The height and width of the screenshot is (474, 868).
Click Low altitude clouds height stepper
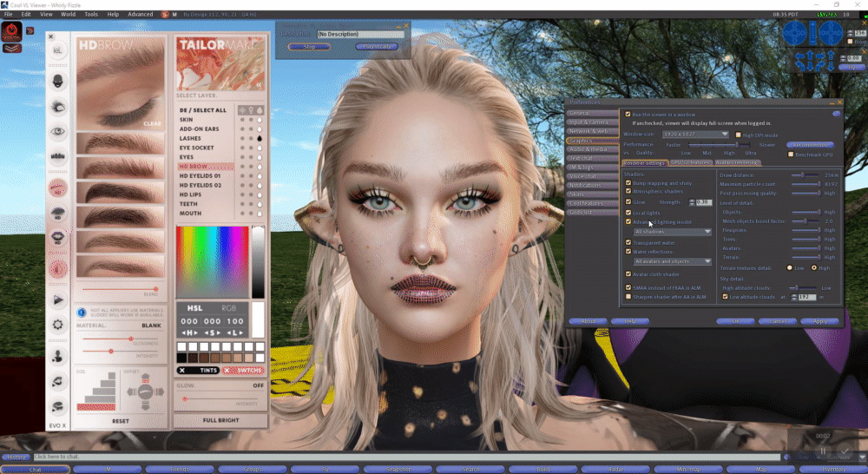point(794,297)
